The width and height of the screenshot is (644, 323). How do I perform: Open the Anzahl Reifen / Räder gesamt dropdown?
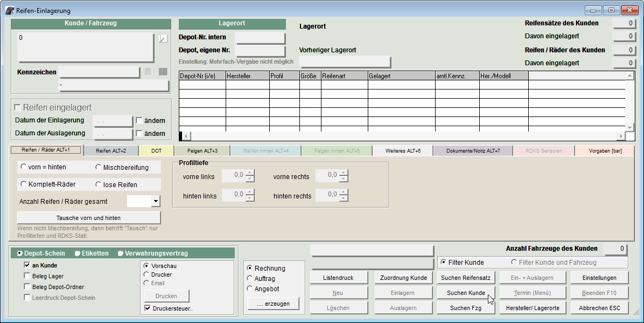click(156, 202)
